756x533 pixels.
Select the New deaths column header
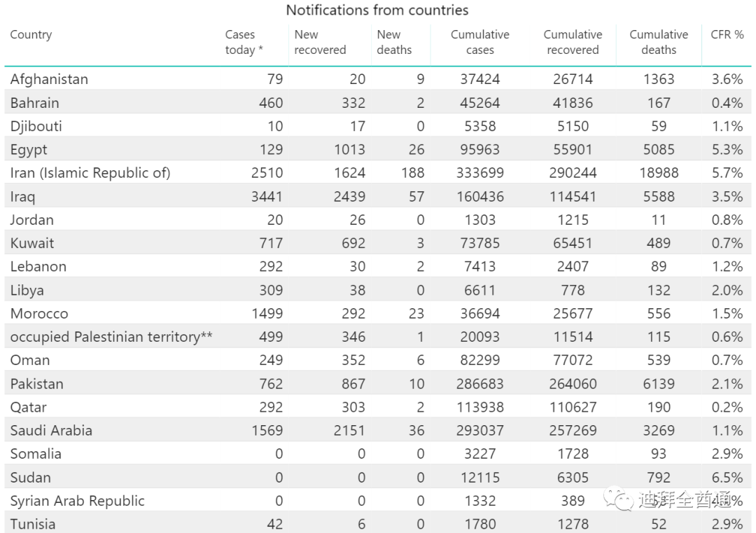pyautogui.click(x=394, y=42)
